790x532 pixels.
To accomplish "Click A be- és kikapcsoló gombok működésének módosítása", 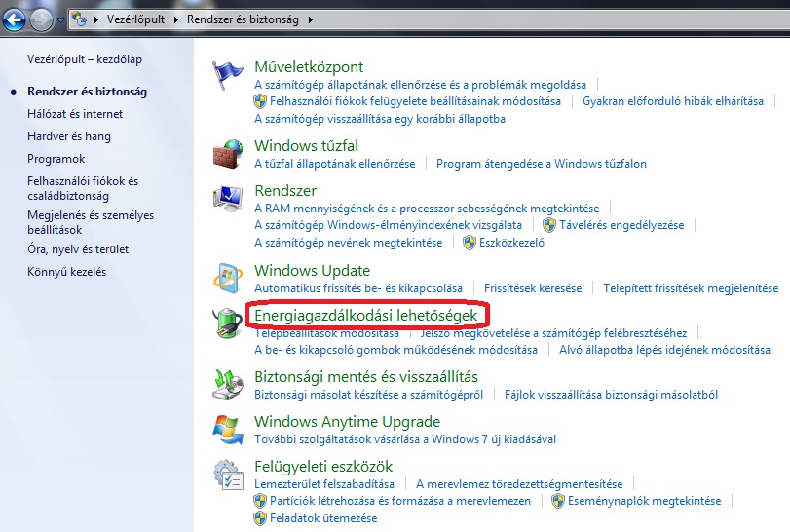I will pos(396,350).
